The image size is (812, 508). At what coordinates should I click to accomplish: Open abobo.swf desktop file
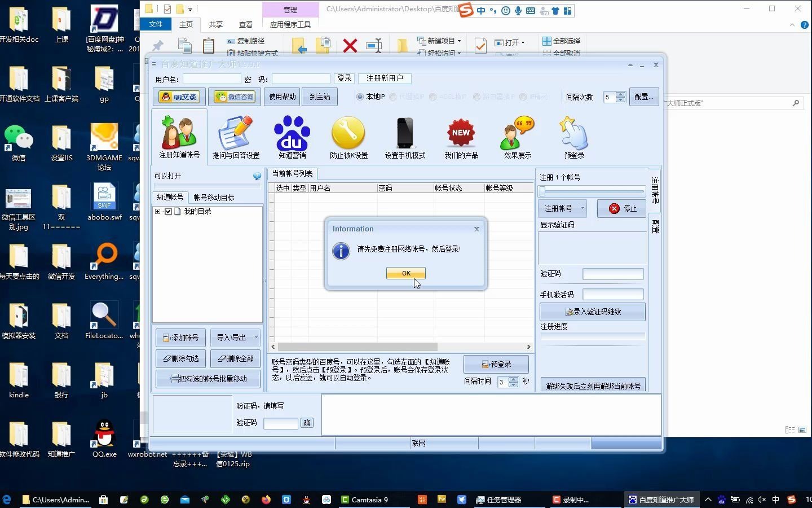[x=104, y=202]
